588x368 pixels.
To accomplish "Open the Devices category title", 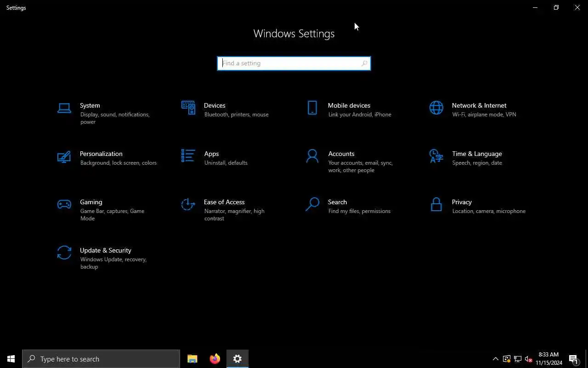I will point(215,105).
